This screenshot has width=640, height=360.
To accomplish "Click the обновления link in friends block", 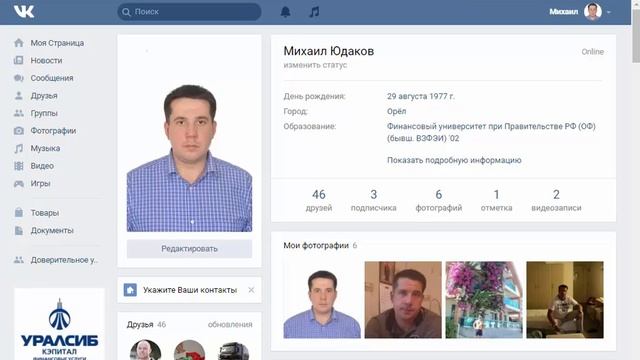I will (x=230, y=324).
